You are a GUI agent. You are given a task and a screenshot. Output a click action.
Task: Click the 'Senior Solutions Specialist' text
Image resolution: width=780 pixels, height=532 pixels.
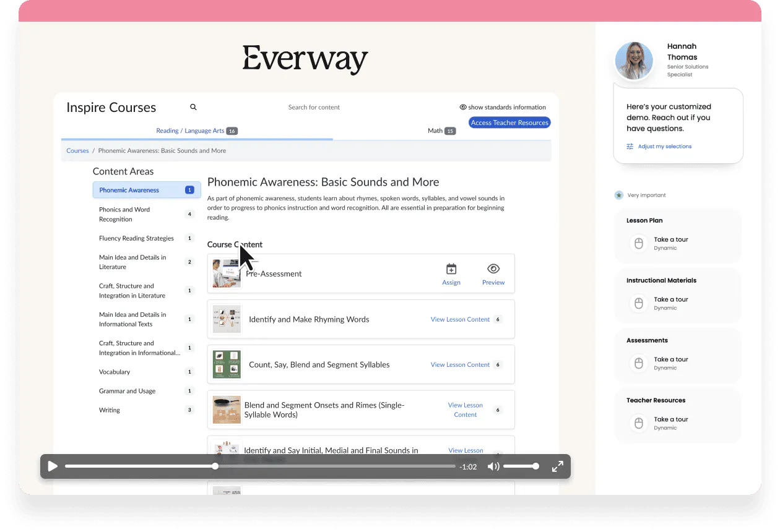click(x=688, y=71)
